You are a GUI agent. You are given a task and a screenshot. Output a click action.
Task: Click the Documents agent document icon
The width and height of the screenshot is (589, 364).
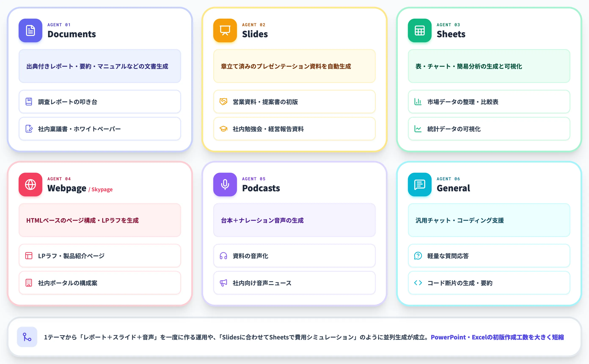coord(30,30)
